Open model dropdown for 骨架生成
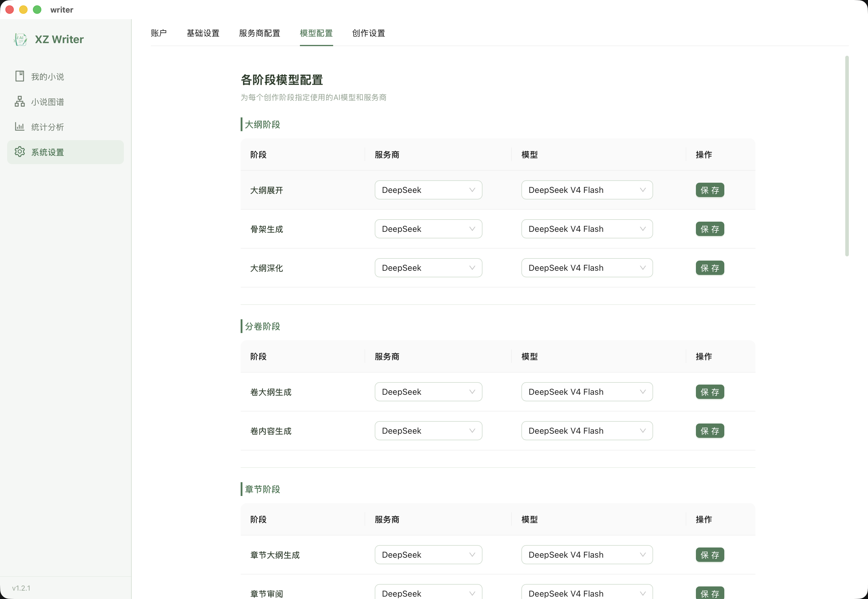The height and width of the screenshot is (599, 868). pos(587,229)
